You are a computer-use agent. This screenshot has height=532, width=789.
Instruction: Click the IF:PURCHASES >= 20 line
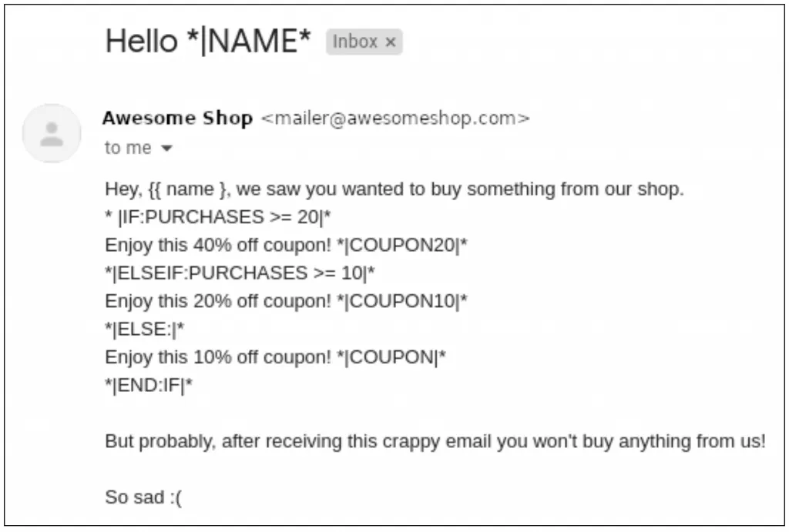pos(218,217)
